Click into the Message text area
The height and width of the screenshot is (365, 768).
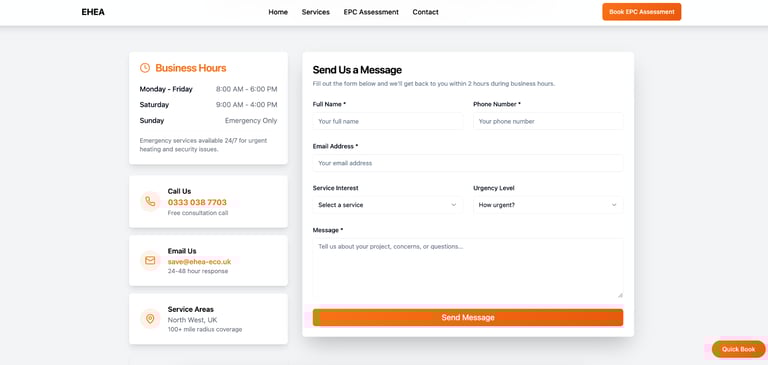pyautogui.click(x=468, y=268)
